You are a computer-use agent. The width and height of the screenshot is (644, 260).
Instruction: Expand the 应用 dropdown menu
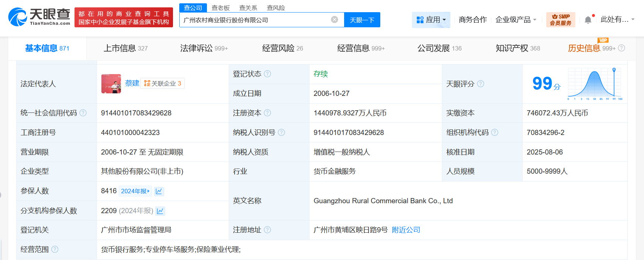[x=431, y=20]
